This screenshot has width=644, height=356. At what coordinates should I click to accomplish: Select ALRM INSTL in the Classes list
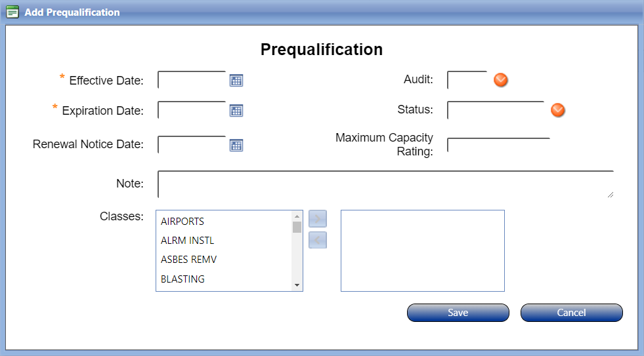(x=187, y=241)
